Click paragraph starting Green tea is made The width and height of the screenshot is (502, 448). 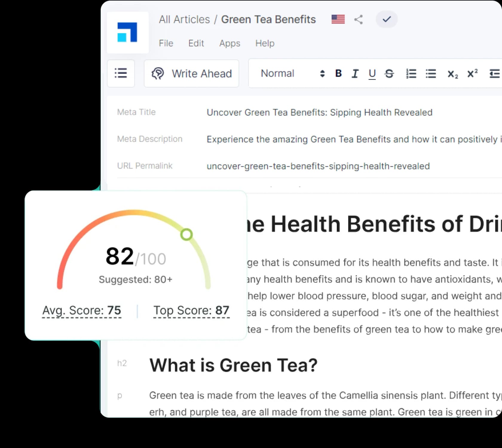click(x=325, y=404)
